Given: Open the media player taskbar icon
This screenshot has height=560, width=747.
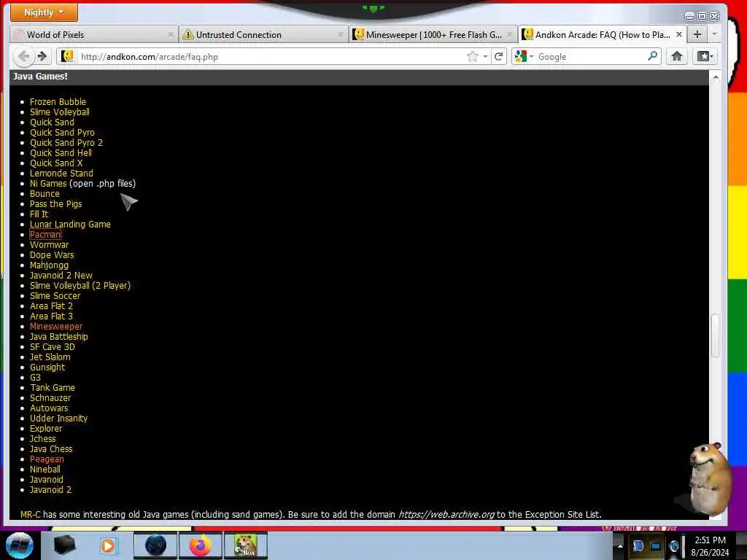Looking at the screenshot, I should tap(108, 545).
